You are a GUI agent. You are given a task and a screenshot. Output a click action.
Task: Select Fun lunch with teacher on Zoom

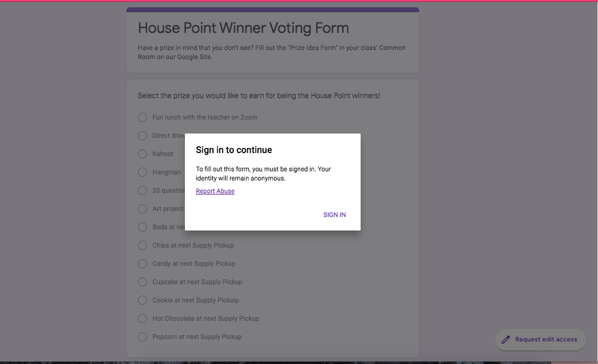click(x=143, y=117)
